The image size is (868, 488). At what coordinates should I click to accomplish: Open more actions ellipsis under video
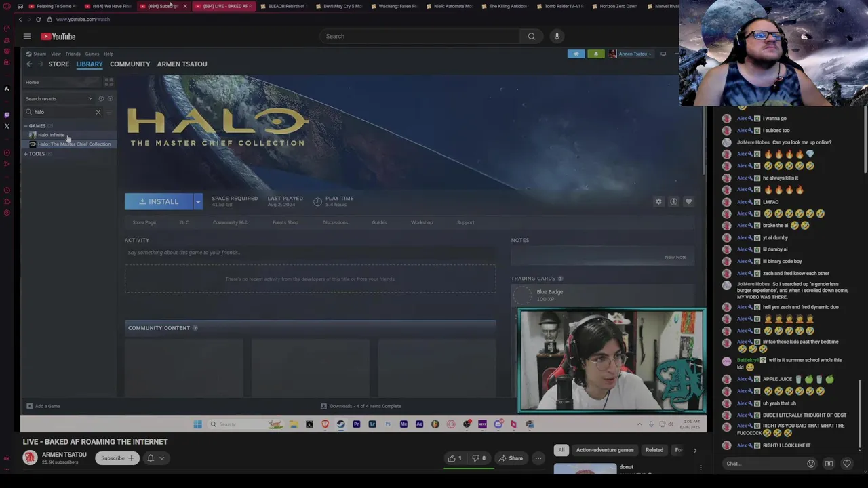[x=538, y=458]
